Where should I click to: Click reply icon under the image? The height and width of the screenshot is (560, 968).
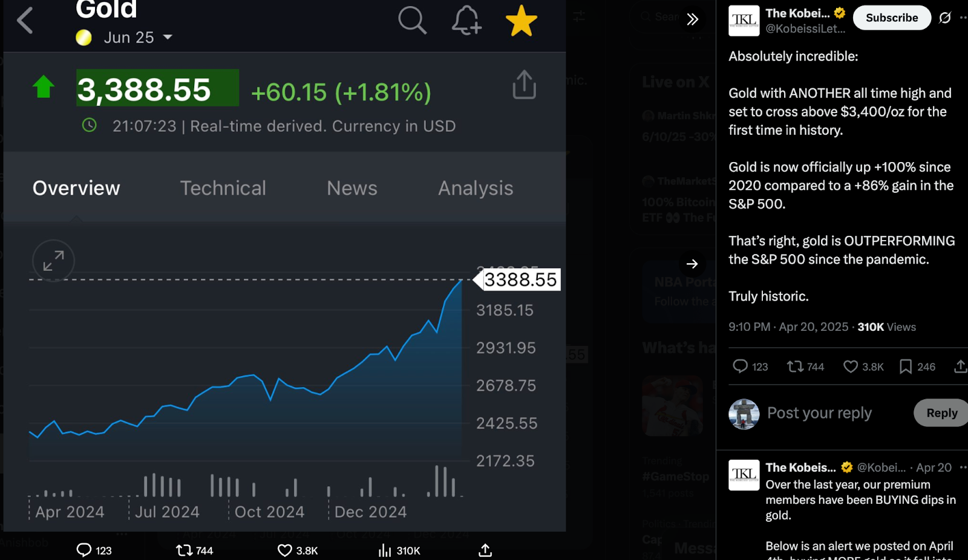pyautogui.click(x=83, y=550)
